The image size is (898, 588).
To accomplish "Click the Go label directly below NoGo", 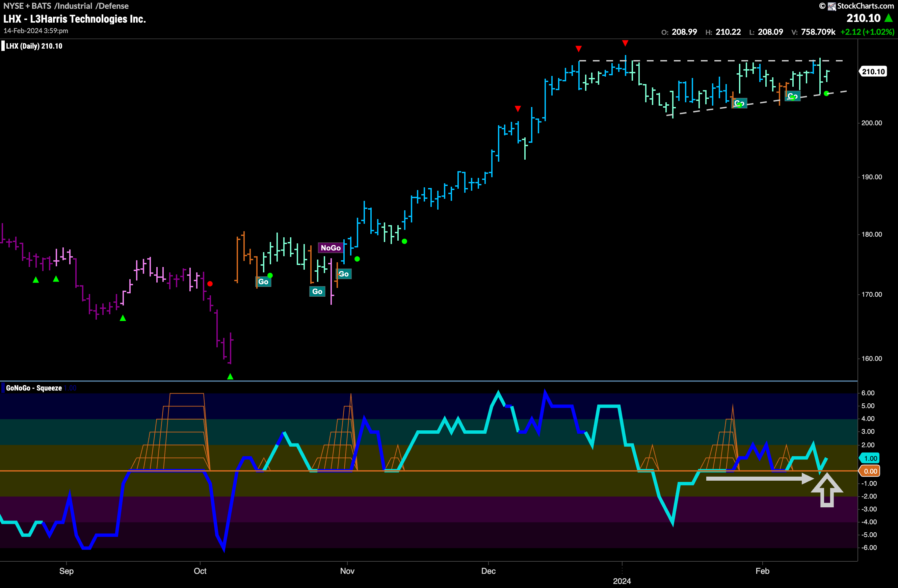I will (317, 291).
